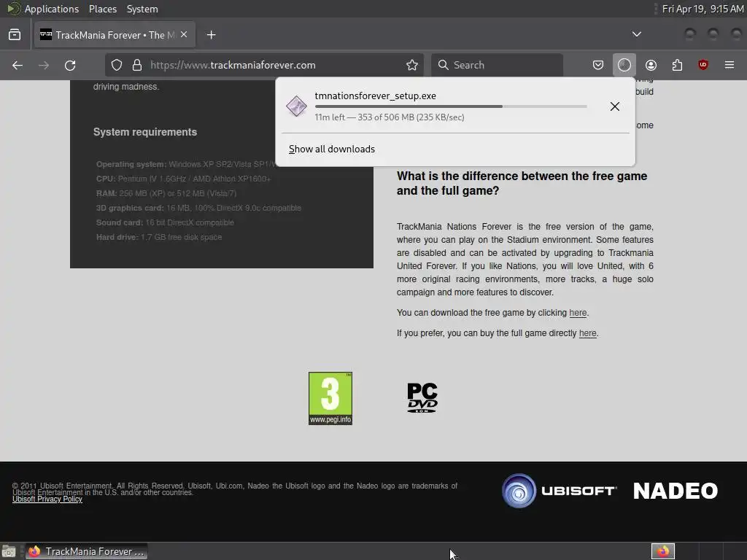Image resolution: width=747 pixels, height=560 pixels.
Task: View site security padlock info
Action: (x=137, y=65)
